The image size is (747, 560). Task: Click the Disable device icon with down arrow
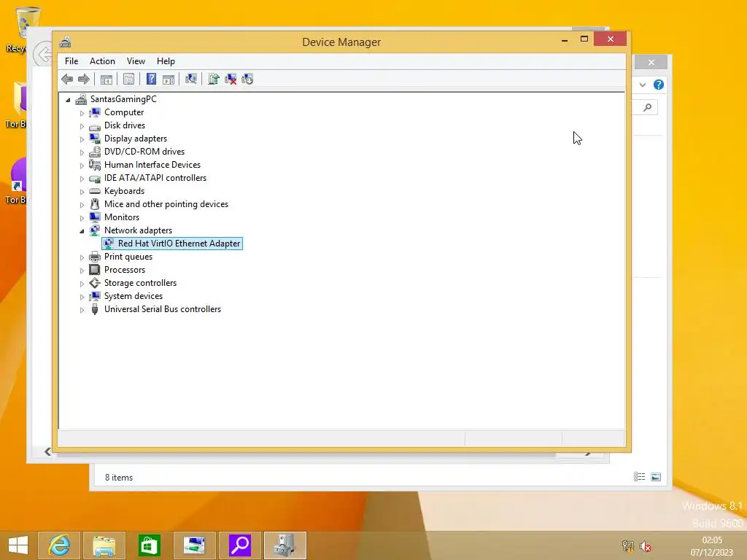tap(247, 79)
